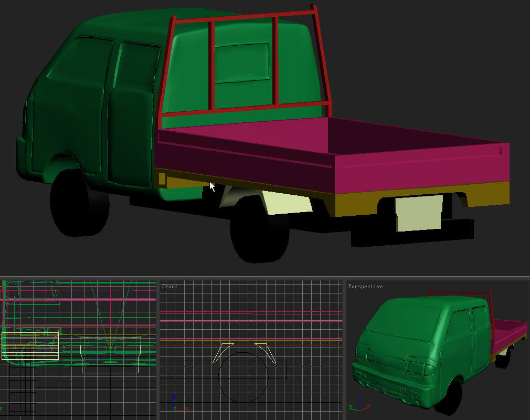Screen dimensions: 530x420
Task: Open the Perspective viewport label menu
Action: coord(365,287)
